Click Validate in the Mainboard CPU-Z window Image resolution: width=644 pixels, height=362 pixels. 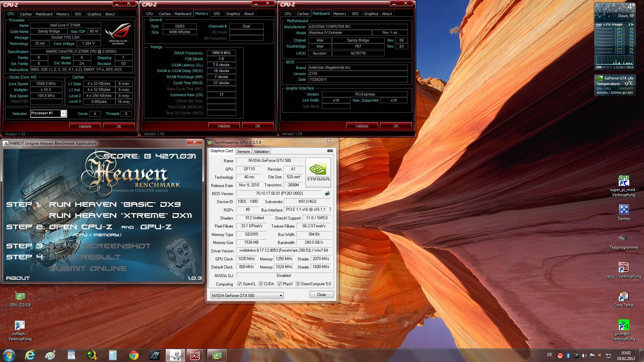pos(362,126)
